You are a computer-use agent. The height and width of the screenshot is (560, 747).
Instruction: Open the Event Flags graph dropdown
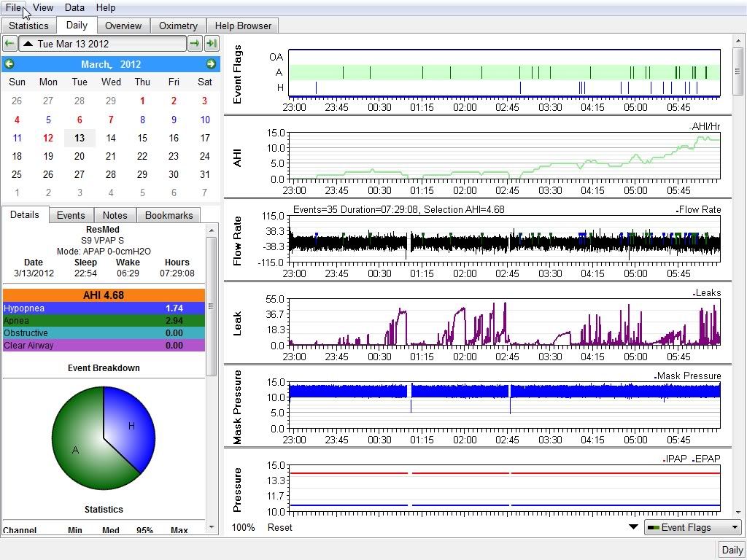[693, 527]
